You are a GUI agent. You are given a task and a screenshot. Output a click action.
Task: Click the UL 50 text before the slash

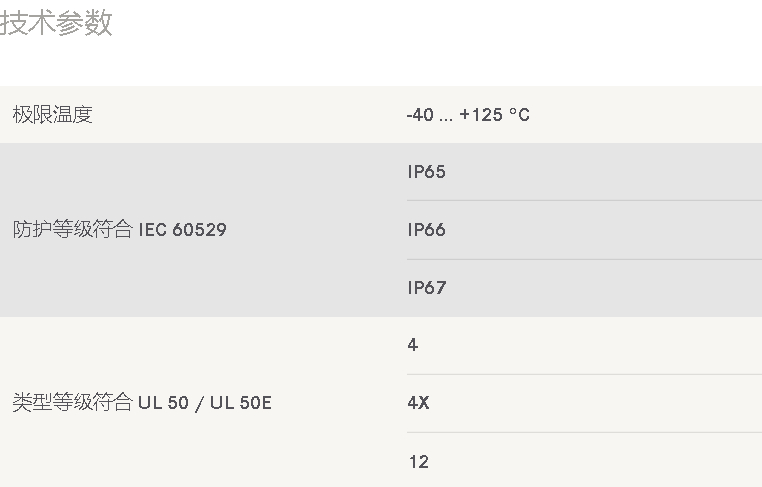pyautogui.click(x=163, y=403)
